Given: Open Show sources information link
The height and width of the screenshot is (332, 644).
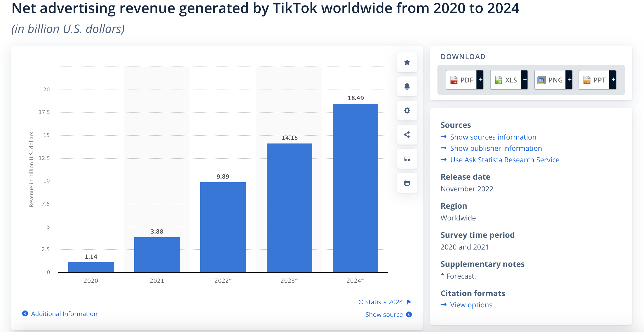Looking at the screenshot, I should (x=493, y=137).
